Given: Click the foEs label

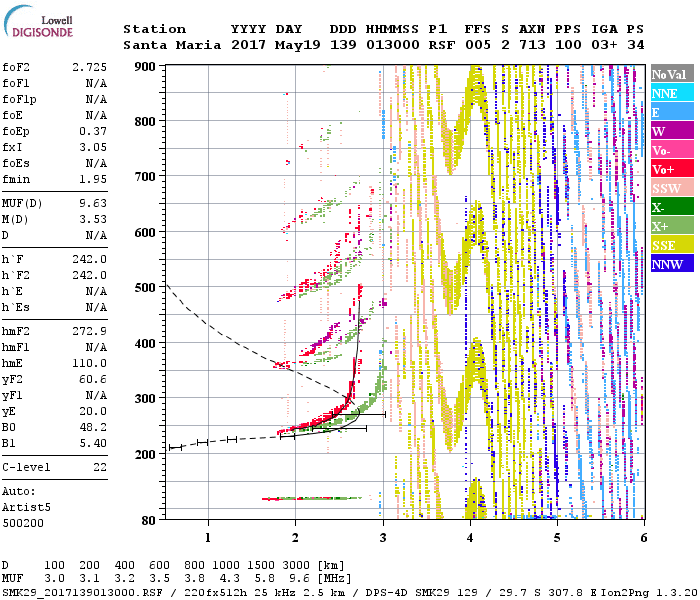Looking at the screenshot, I should point(16,164).
